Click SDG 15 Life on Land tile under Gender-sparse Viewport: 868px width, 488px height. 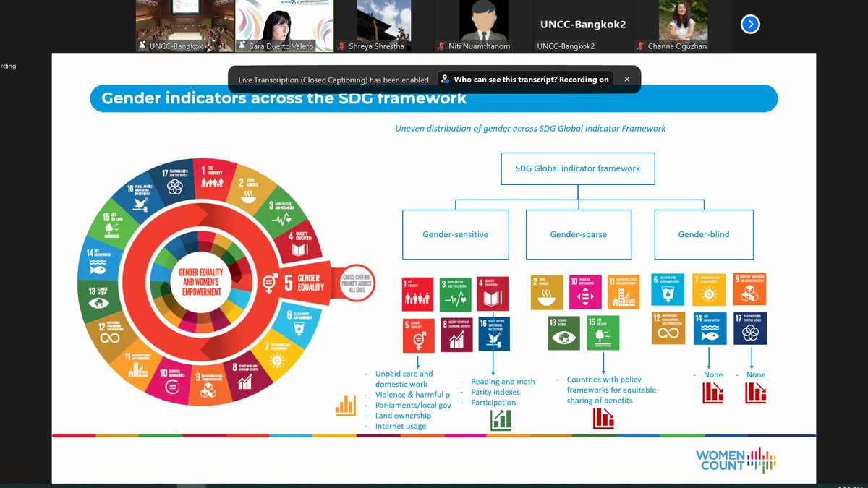point(603,331)
